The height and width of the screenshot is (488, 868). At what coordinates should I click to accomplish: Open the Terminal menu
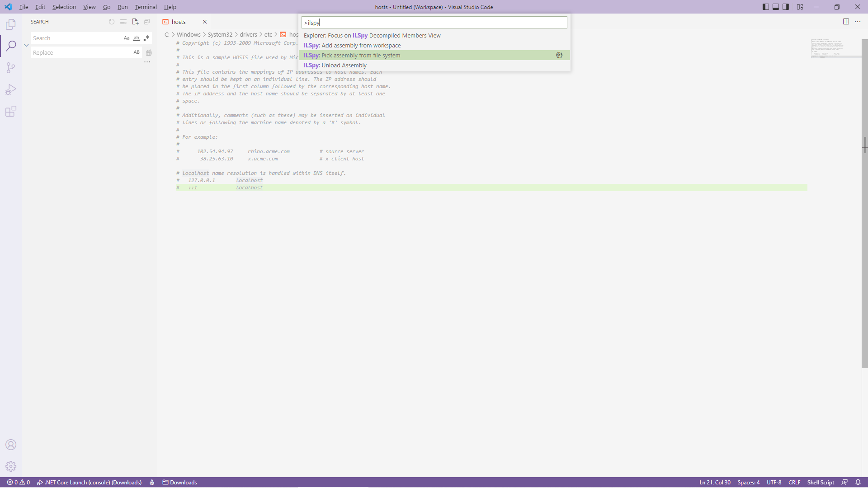tap(146, 7)
